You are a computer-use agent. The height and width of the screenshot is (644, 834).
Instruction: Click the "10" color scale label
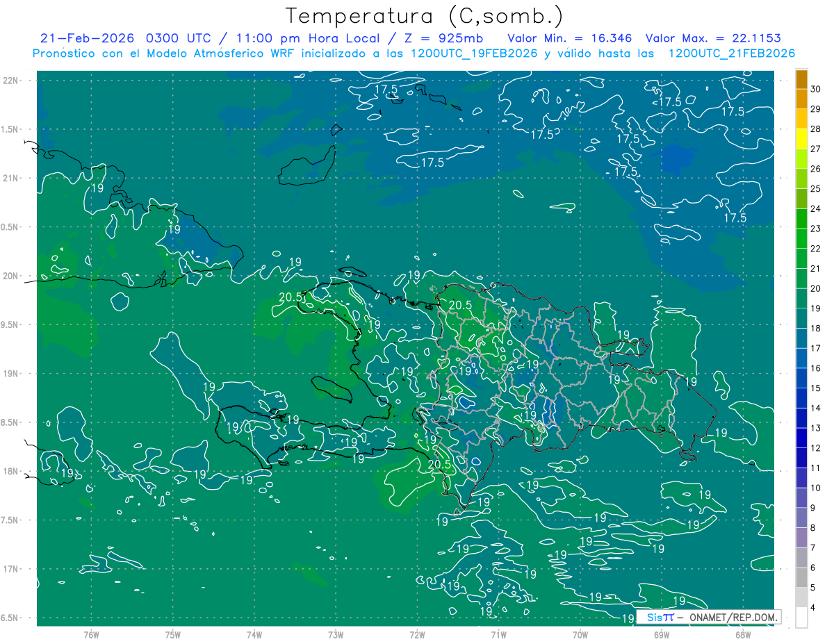[815, 488]
